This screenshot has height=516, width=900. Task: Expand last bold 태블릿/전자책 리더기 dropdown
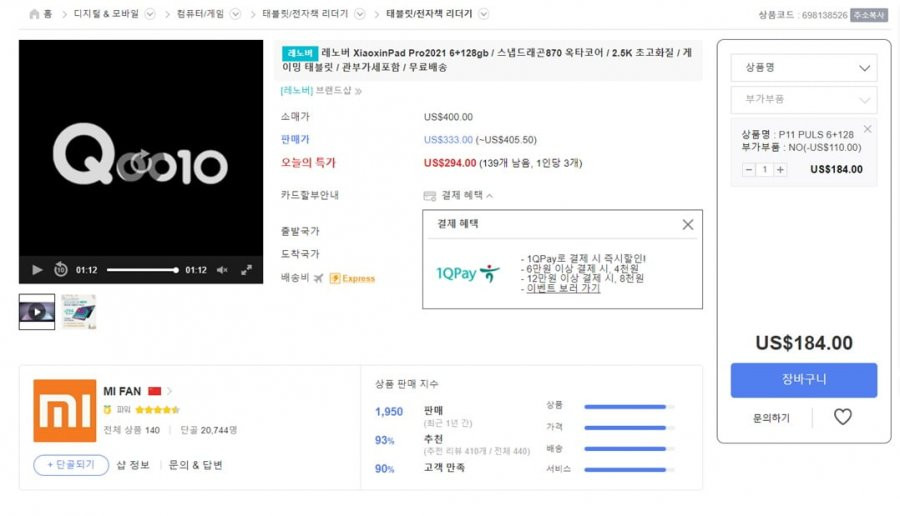click(x=484, y=14)
